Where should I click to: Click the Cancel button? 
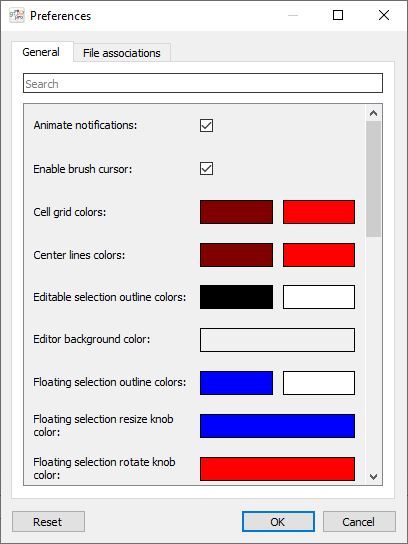(x=359, y=522)
